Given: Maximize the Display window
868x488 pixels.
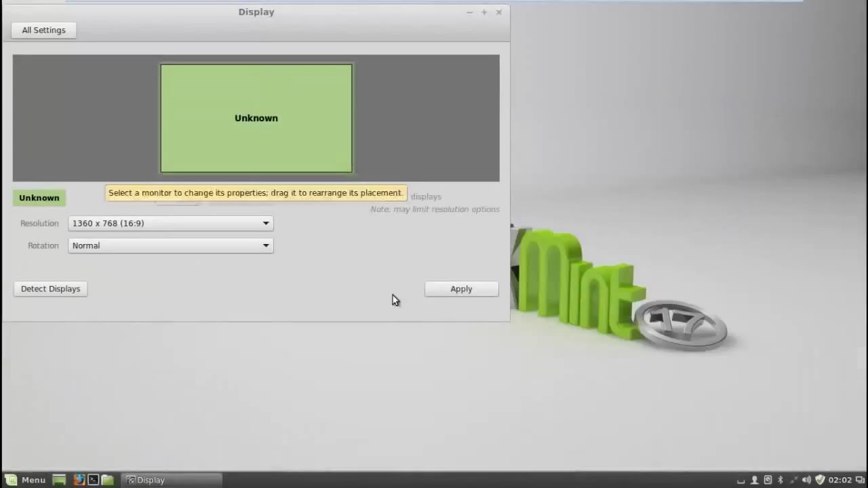Looking at the screenshot, I should pos(484,12).
